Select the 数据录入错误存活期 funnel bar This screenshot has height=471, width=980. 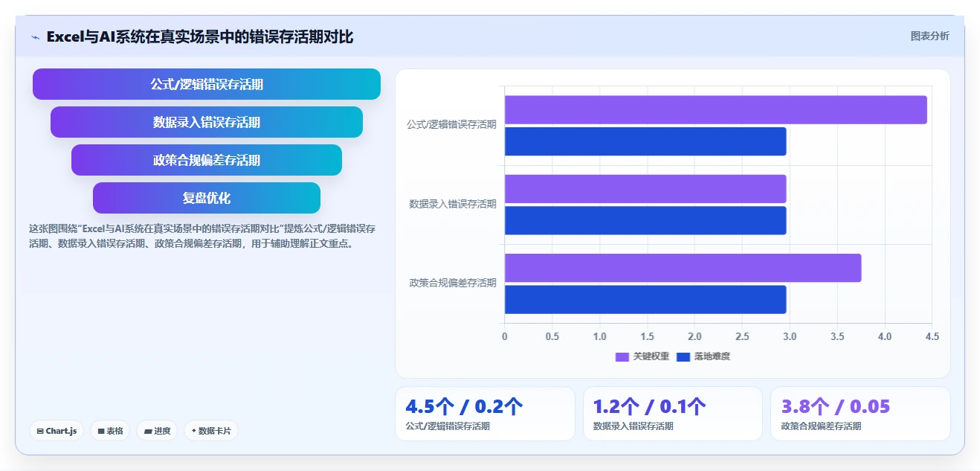tap(207, 122)
